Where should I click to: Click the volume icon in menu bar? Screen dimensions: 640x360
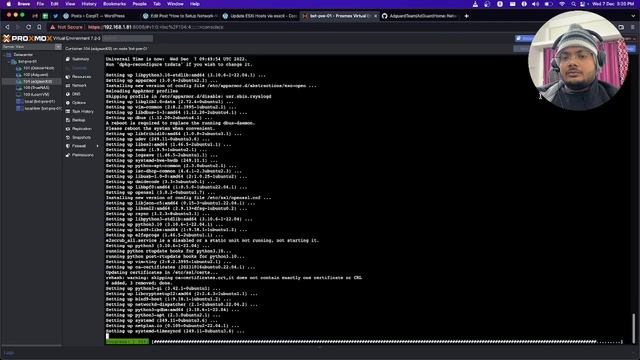point(536,4)
